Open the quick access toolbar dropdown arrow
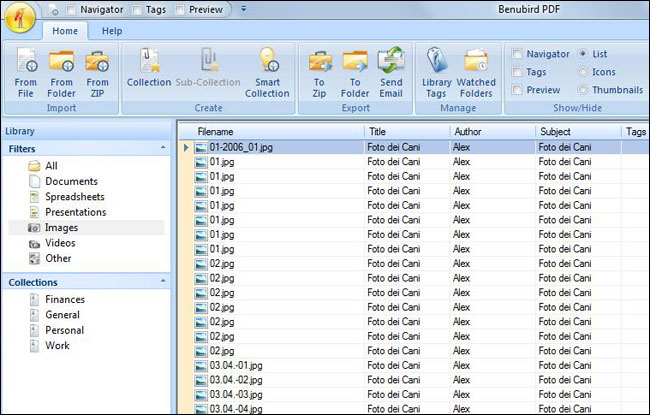 (x=245, y=9)
